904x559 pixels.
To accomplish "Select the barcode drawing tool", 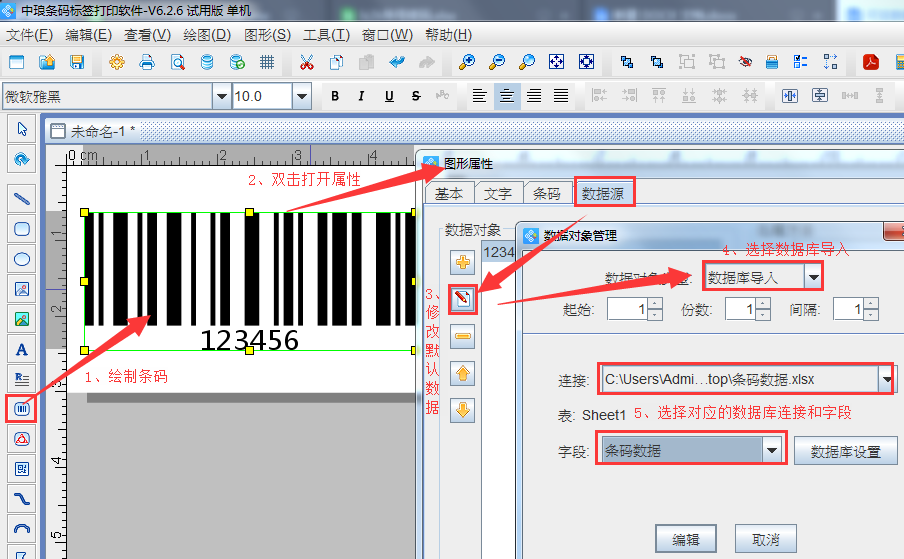I will (21, 408).
